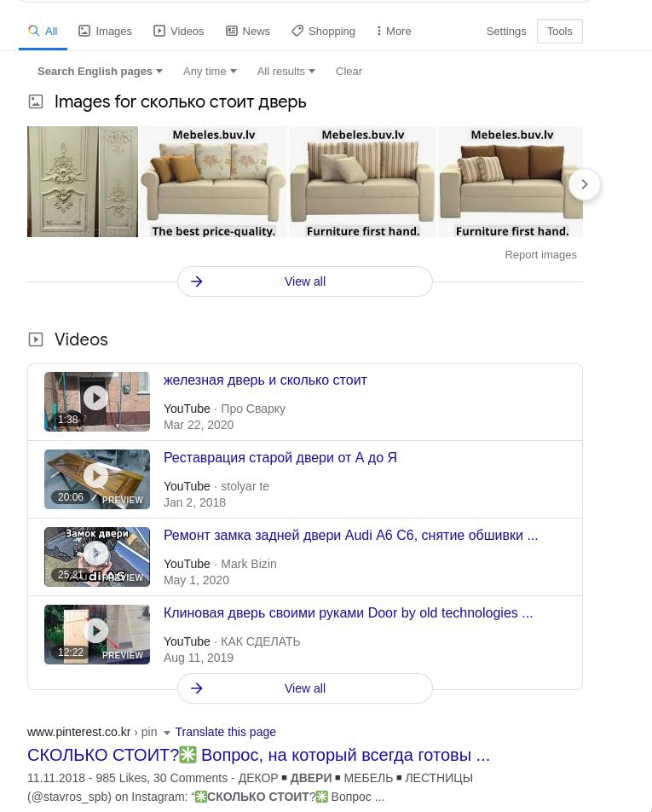The image size is (652, 812).
Task: Click View all under Videos section
Action: pyautogui.click(x=305, y=688)
